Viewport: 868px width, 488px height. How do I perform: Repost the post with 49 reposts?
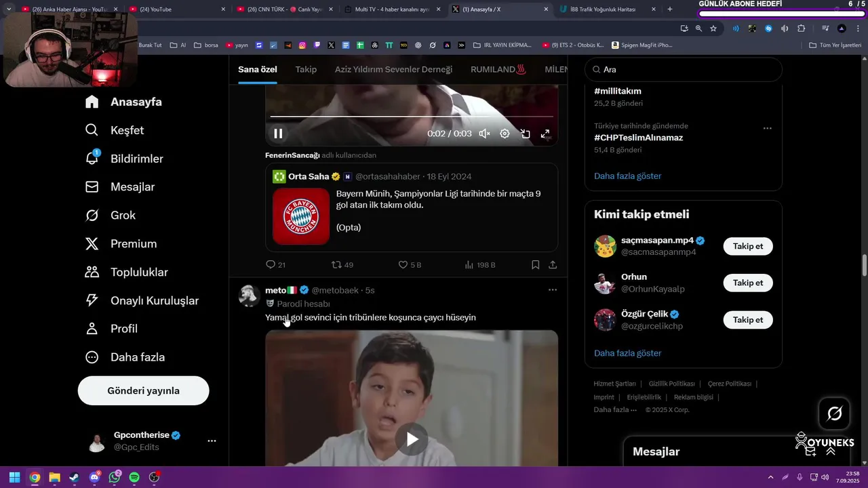[342, 264]
